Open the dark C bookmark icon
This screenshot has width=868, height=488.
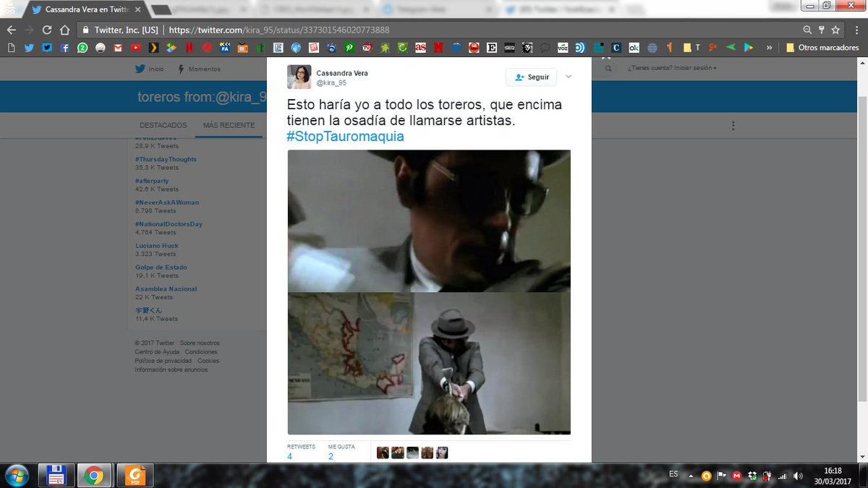pos(616,48)
